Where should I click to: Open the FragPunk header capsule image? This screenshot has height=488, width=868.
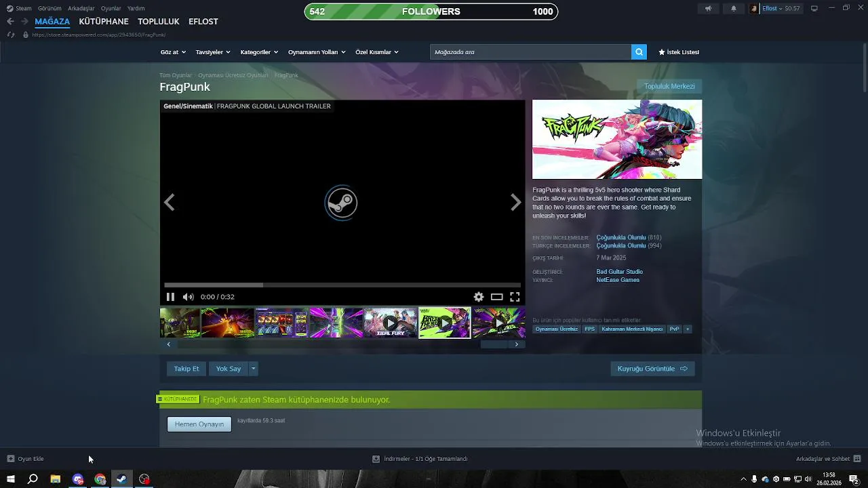(617, 140)
